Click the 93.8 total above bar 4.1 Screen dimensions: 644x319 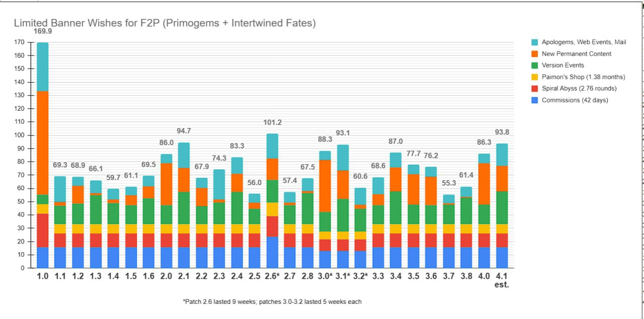(502, 132)
